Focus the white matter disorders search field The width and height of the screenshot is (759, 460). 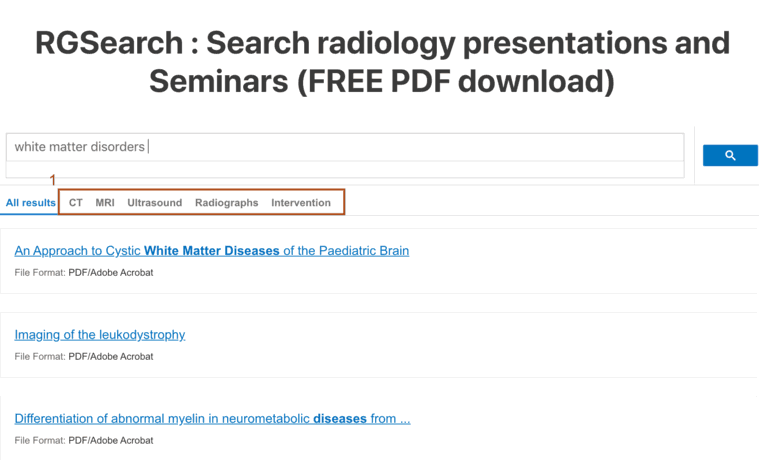pyautogui.click(x=345, y=147)
